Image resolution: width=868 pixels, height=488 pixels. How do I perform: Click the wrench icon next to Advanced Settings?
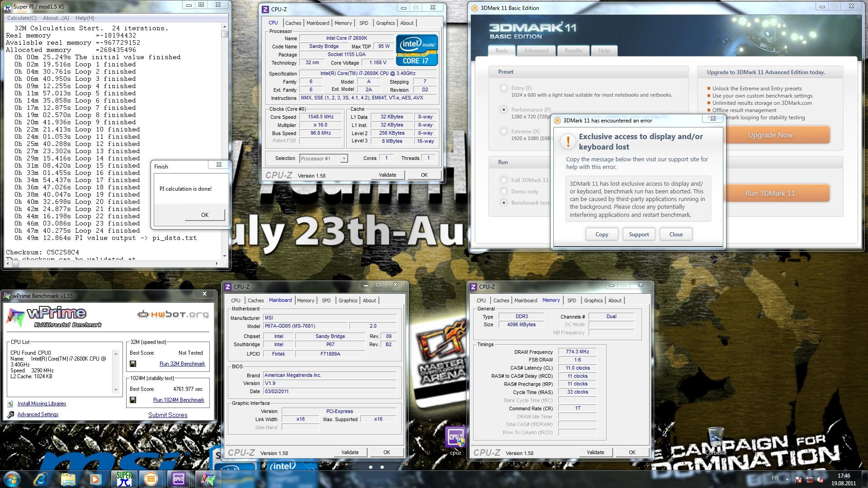[x=11, y=414]
